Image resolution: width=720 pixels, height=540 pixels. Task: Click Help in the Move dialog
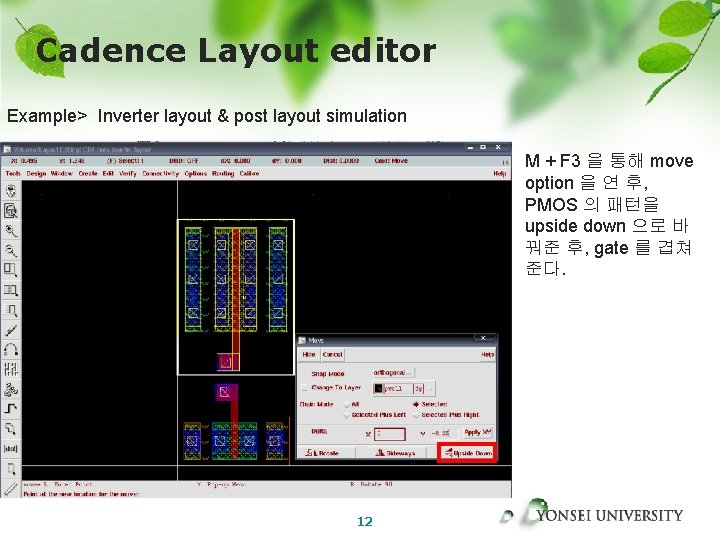(x=487, y=354)
